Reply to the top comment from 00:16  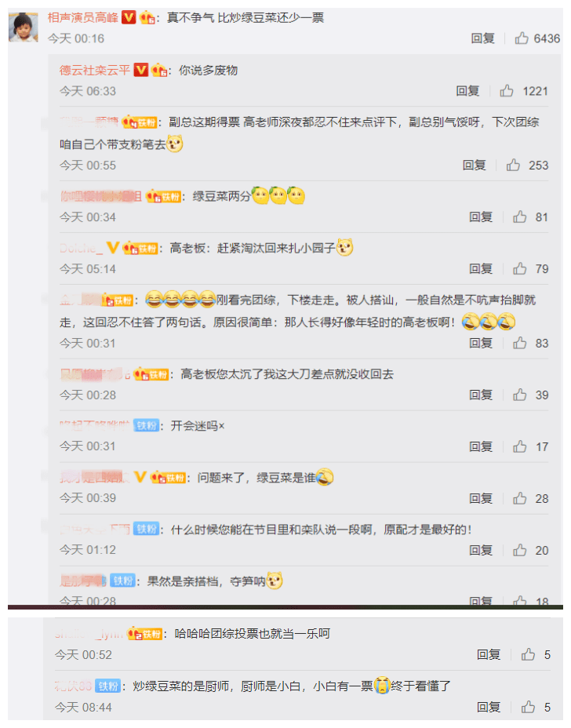click(483, 38)
